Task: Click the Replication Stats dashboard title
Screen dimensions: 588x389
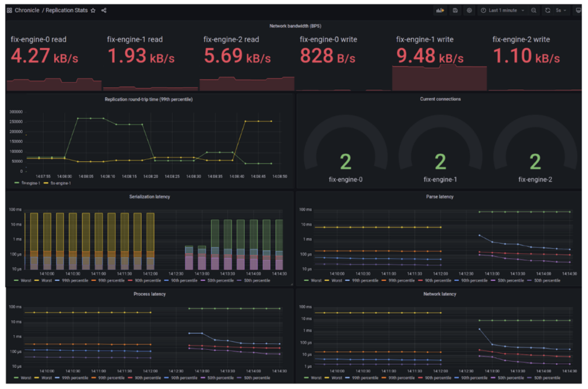Action: coord(67,10)
